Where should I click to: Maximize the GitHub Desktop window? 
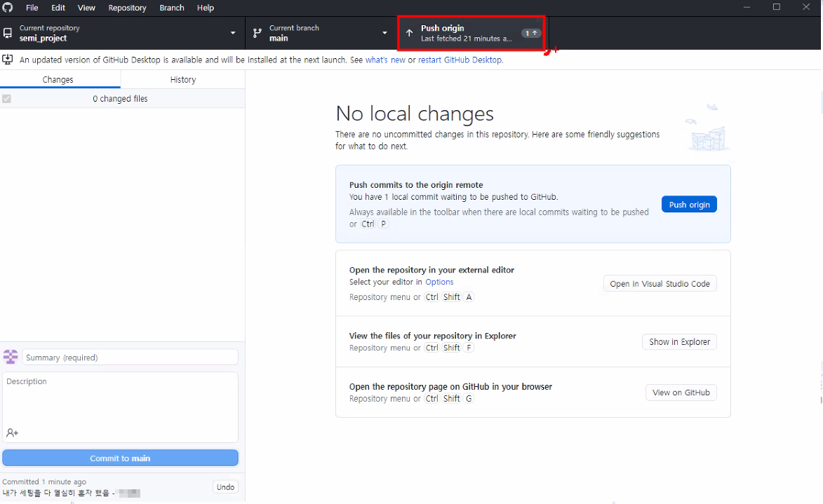[x=776, y=7]
